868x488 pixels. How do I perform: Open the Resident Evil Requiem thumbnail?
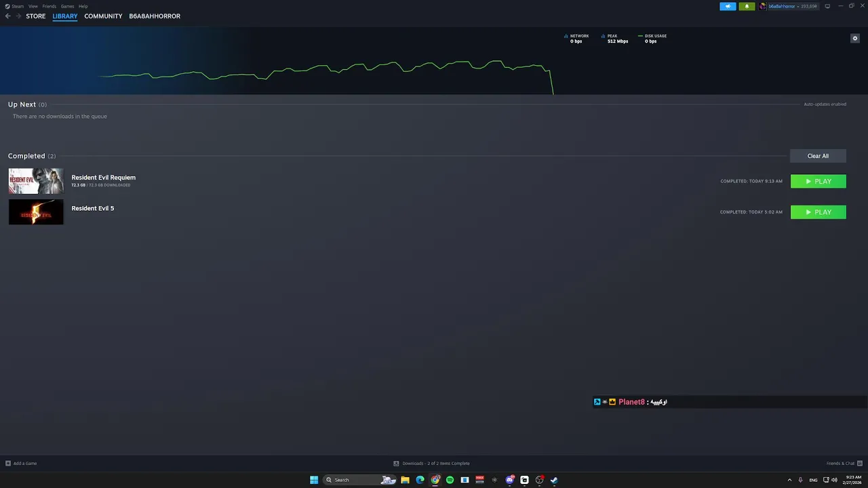[x=36, y=181]
